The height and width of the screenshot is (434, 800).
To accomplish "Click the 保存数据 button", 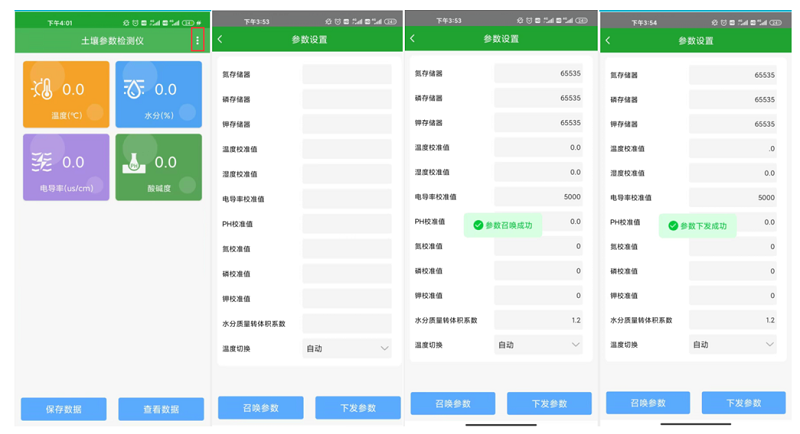I will click(x=64, y=409).
